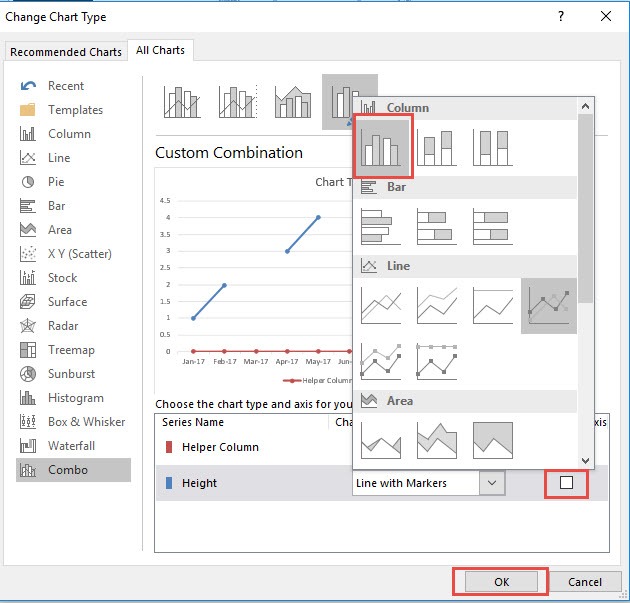Select the Combo chart category
Screen dimensions: 630x603
pyautogui.click(x=73, y=470)
